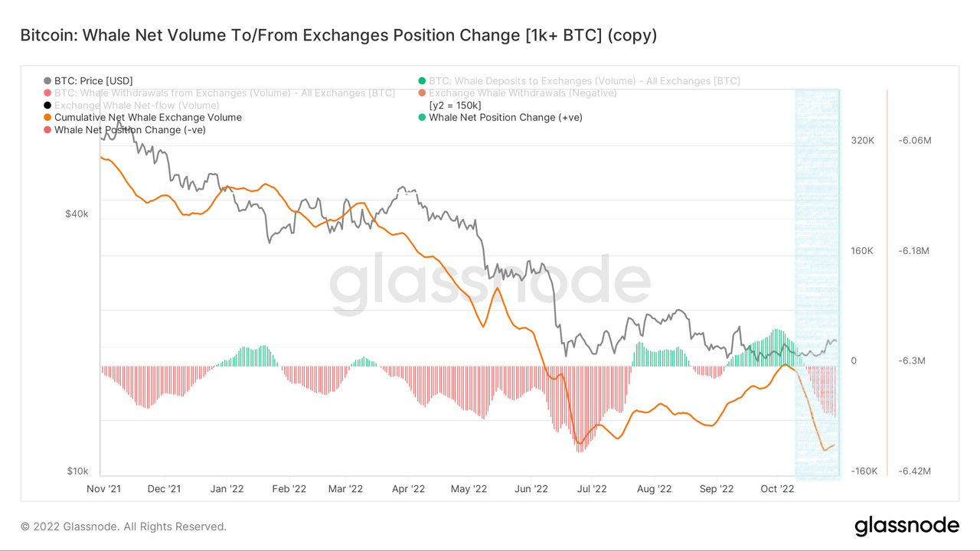The width and height of the screenshot is (980, 551).
Task: Click the $40k price axis label
Action: (77, 214)
